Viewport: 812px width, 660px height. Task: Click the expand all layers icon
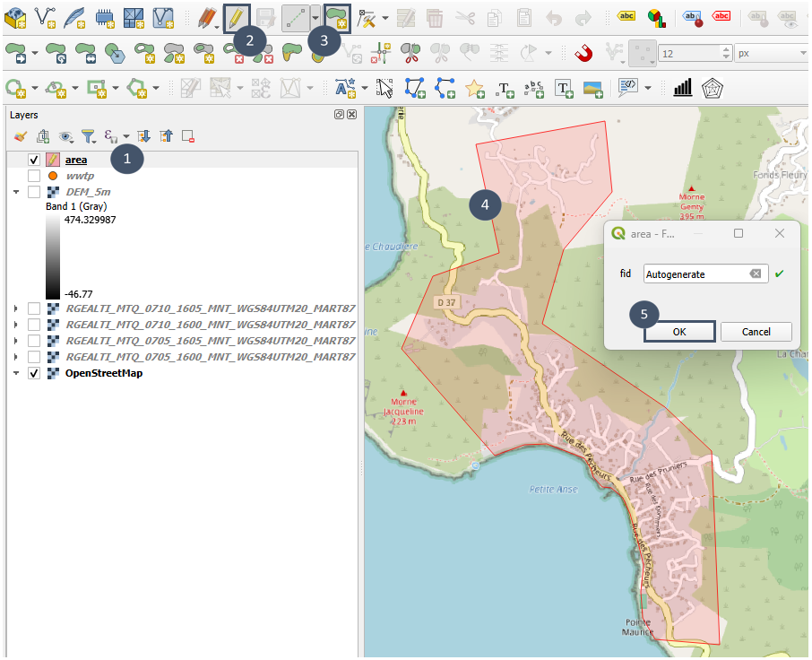(x=143, y=136)
